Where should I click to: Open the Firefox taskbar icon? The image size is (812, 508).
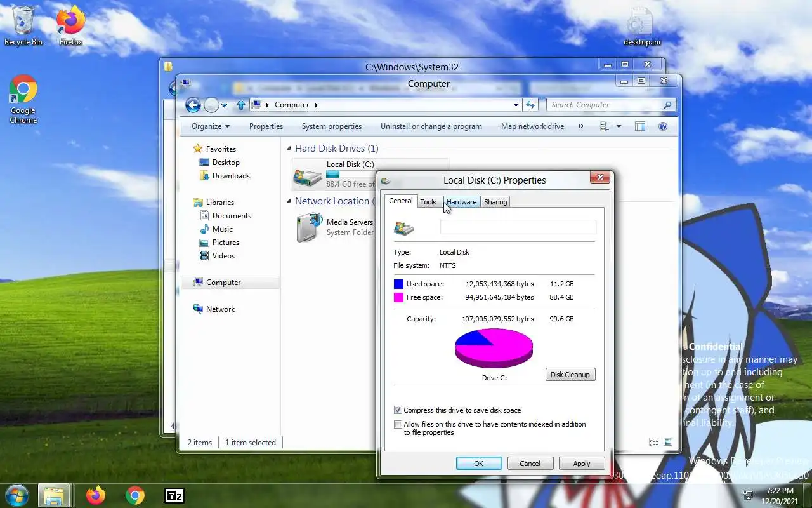pos(96,495)
